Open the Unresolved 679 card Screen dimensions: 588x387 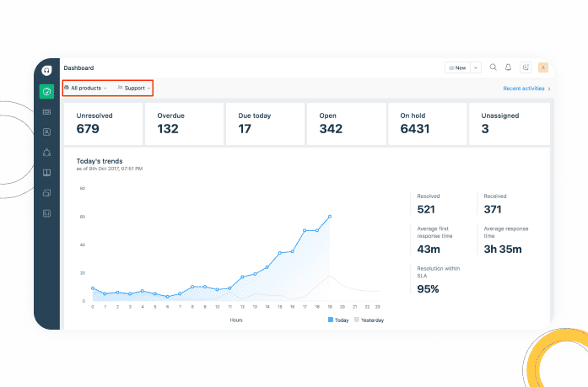click(103, 124)
